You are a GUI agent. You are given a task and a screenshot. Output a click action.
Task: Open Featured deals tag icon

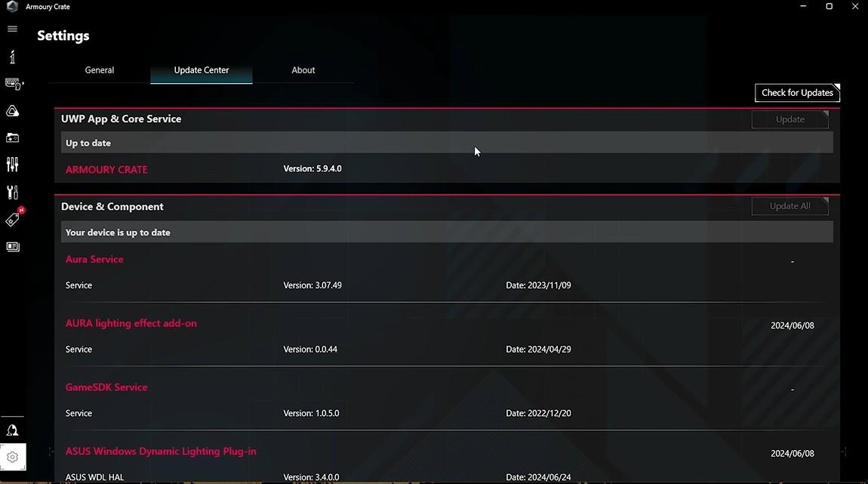pyautogui.click(x=14, y=219)
